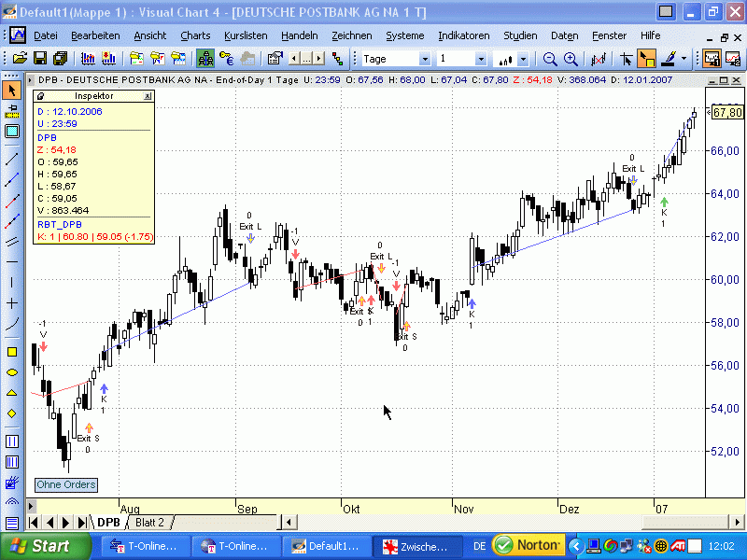The image size is (747, 560).
Task: Close the Inspektor panel
Action: [x=148, y=96]
